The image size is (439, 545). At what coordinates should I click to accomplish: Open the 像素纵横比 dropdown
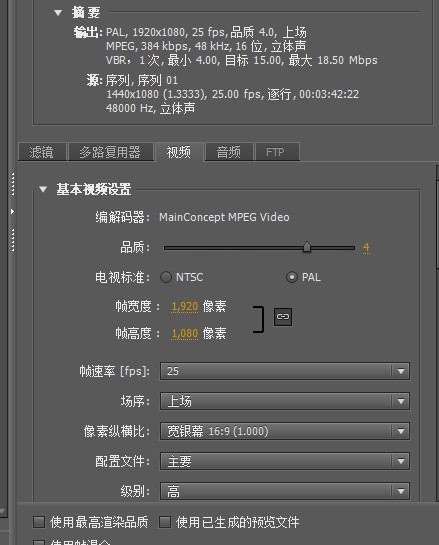click(x=285, y=431)
